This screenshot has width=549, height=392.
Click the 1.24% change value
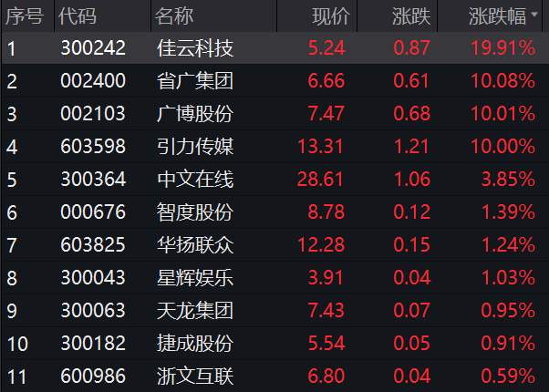click(508, 244)
